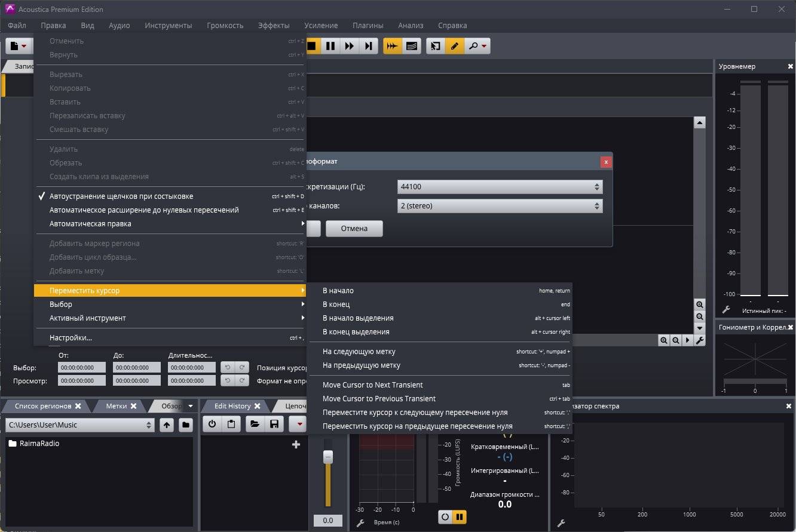This screenshot has width=796, height=532.
Task: Click horizontal zoom-out magnifier icon
Action: (676, 340)
